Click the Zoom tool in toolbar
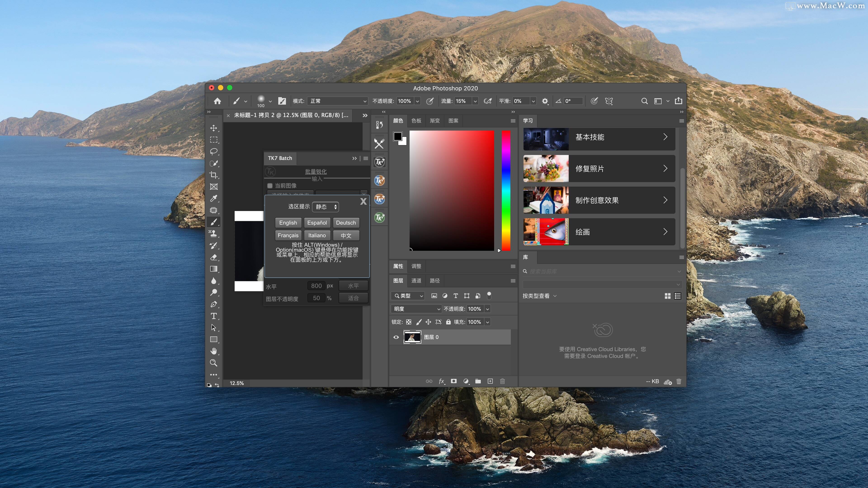Viewport: 868px width, 488px height. tap(214, 363)
